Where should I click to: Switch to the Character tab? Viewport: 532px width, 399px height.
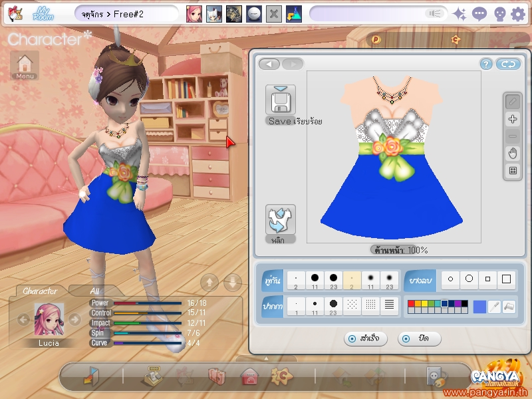point(40,291)
